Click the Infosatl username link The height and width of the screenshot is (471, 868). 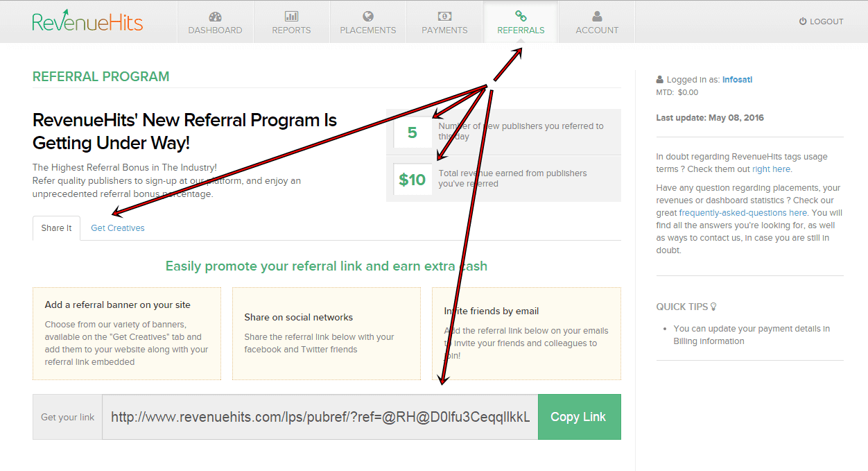click(x=737, y=80)
